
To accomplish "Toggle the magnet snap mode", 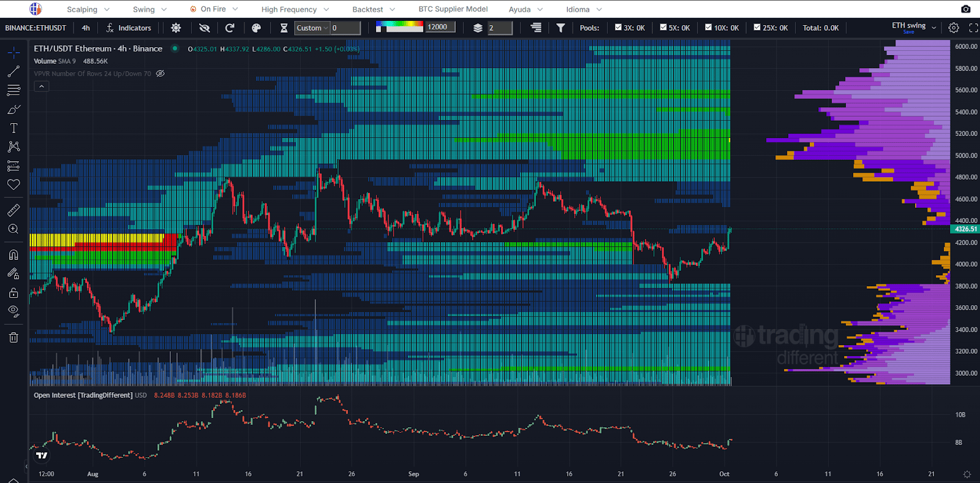I will click(13, 255).
